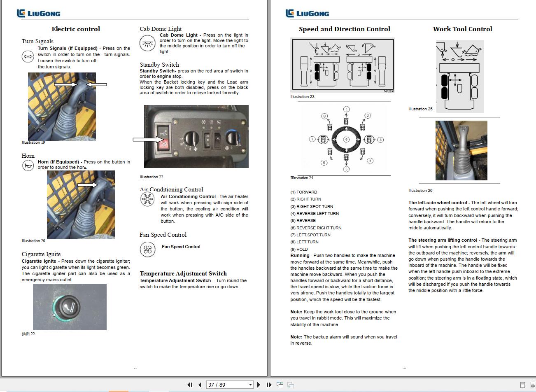The image size is (536, 392).
Task: Click the Illustration 19 joystick photo
Action: 61,106
